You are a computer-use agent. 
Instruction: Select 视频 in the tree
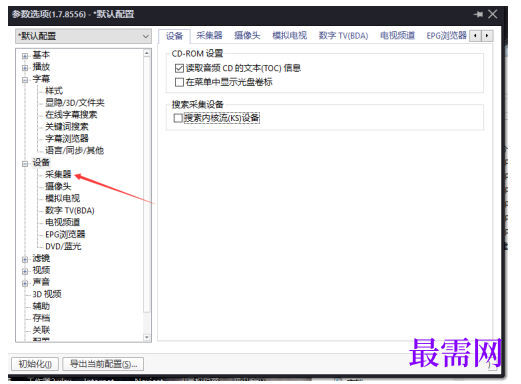coord(41,270)
